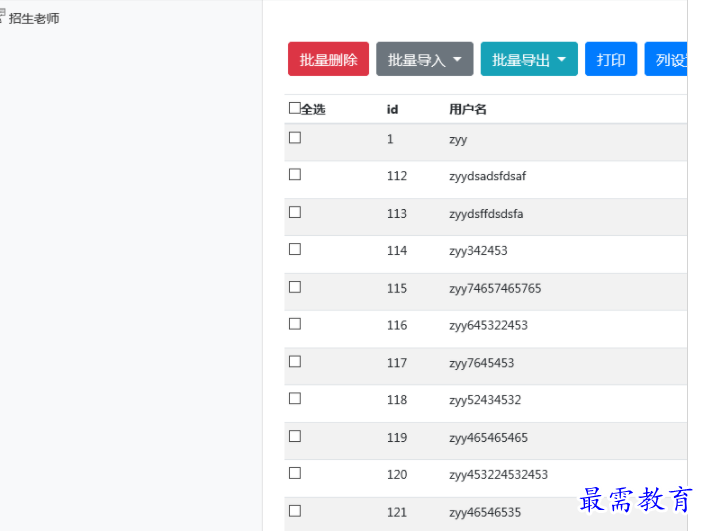
Task: Select checkbox for user zyydsadsfdsaf
Action: coord(295,175)
